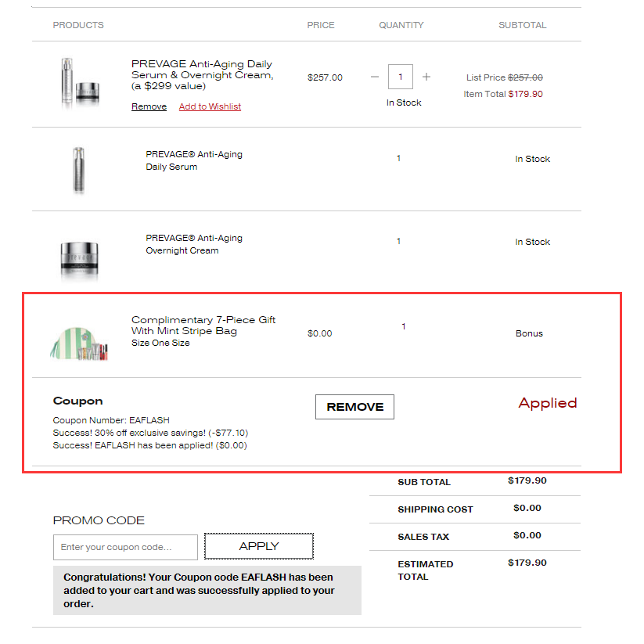644x644 pixels.
Task: Open the PREVAGE Anti-Aging Overnight Cream item name
Action: [x=194, y=244]
